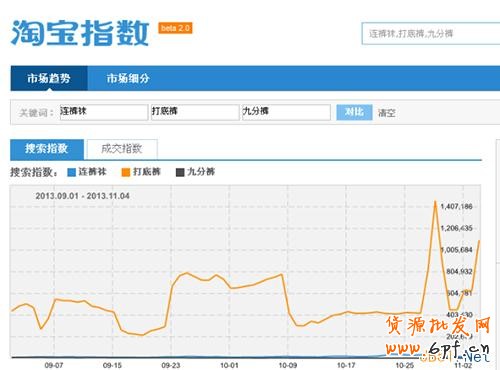The image size is (500, 370).
Task: Switch to the 市场细分 tab
Action: tap(128, 78)
